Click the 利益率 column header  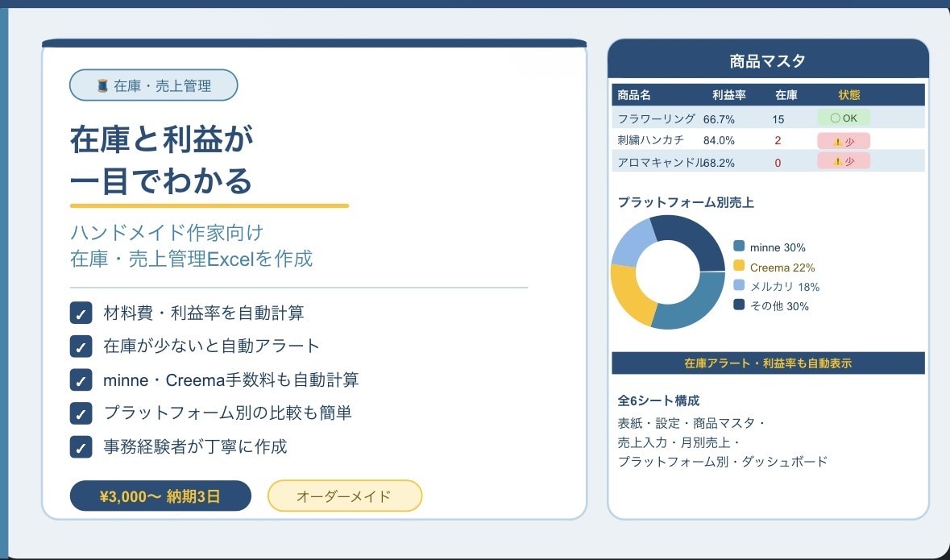click(729, 95)
